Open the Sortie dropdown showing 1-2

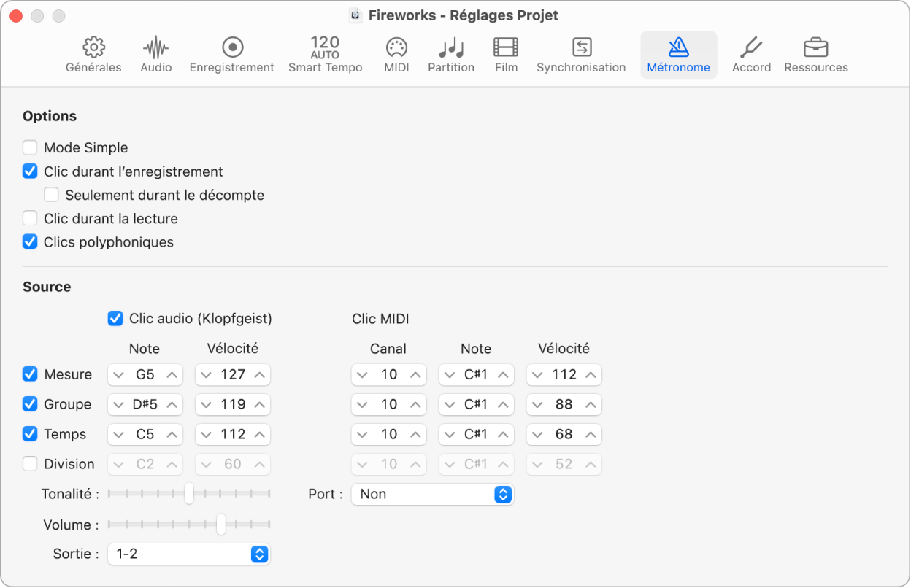(188, 554)
